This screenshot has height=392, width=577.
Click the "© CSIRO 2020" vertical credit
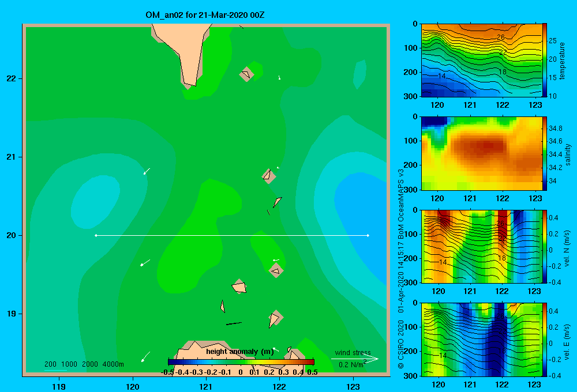[x=401, y=344]
